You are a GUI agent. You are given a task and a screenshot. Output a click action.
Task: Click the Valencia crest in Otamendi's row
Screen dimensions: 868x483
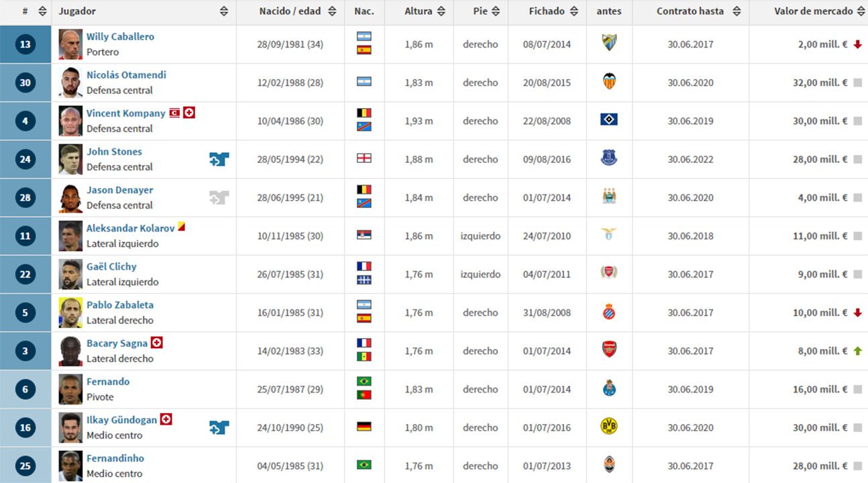coord(609,82)
